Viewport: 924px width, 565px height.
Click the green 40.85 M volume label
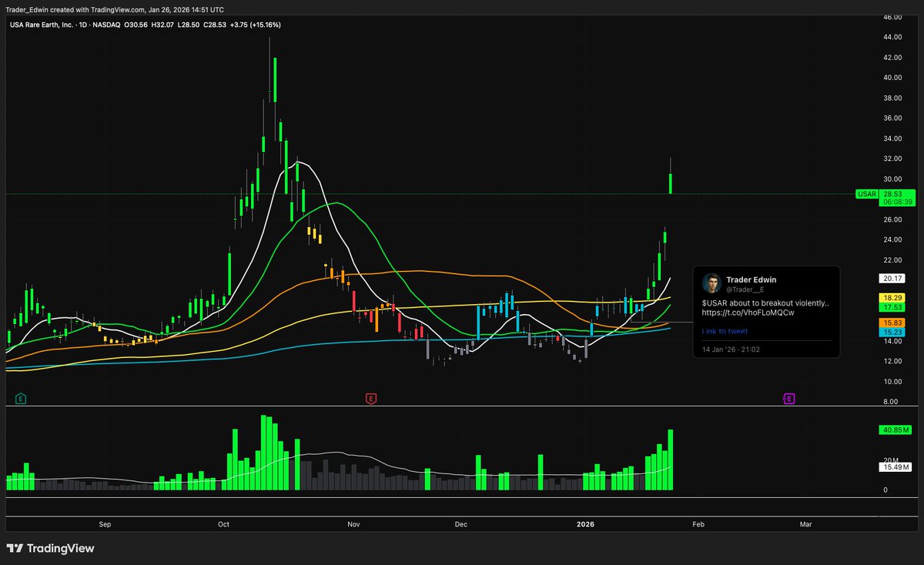(x=897, y=430)
